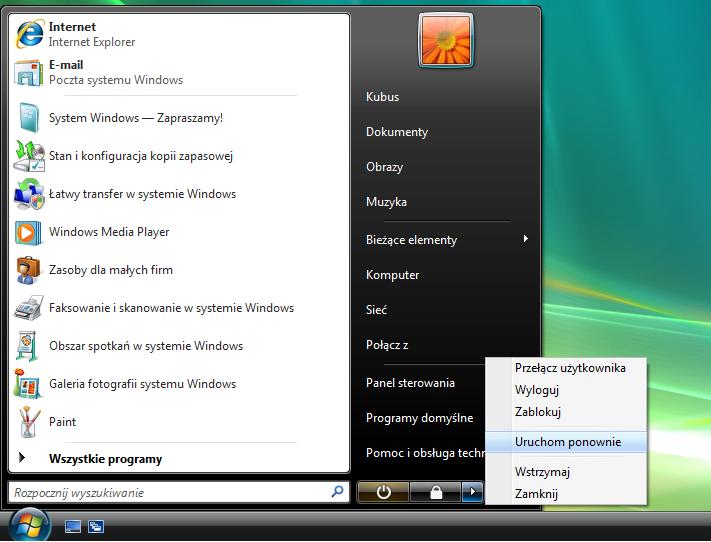Open Galeria fotografii systemu Windows icon
Screen dimensions: 711x542
pos(28,384)
